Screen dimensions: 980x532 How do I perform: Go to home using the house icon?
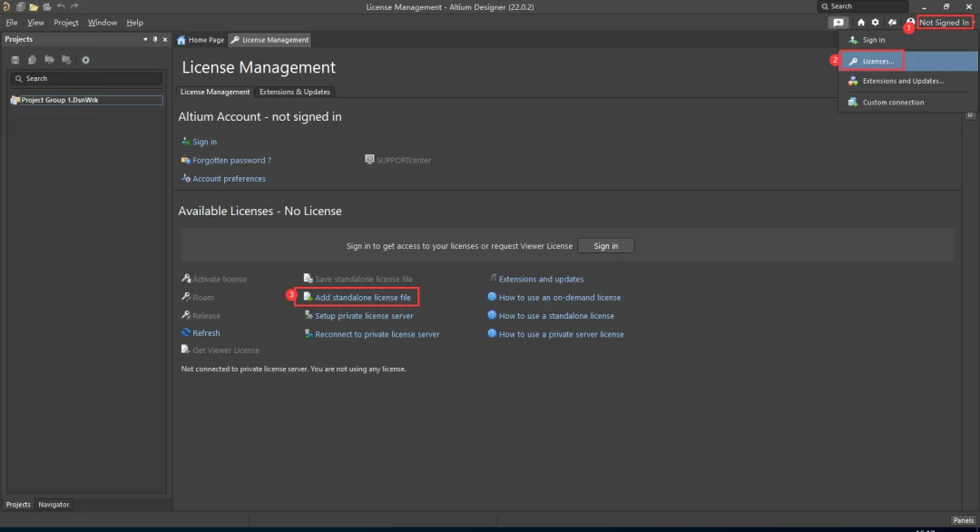(860, 23)
